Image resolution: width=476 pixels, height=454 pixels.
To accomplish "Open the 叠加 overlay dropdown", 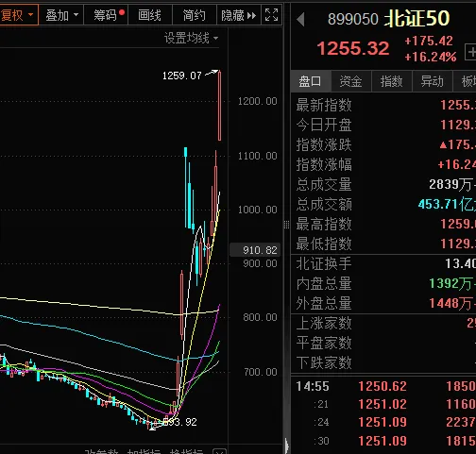I will pos(61,15).
